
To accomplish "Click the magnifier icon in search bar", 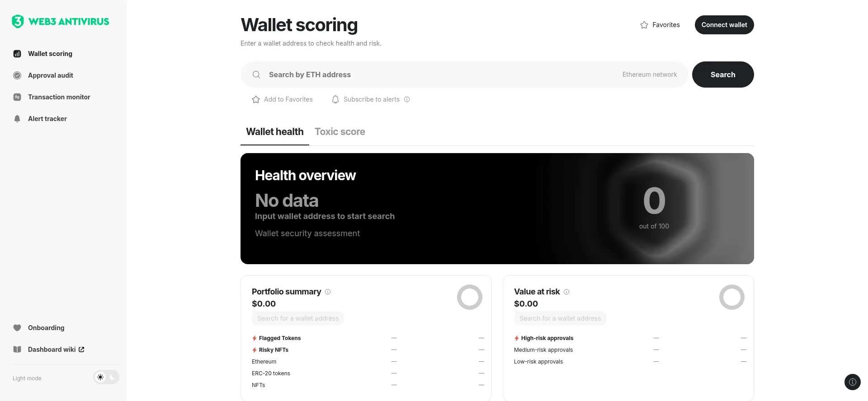I will [256, 75].
